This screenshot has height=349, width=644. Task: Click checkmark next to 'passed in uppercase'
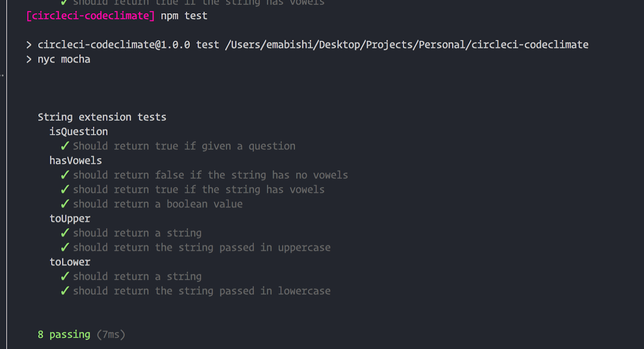(65, 247)
